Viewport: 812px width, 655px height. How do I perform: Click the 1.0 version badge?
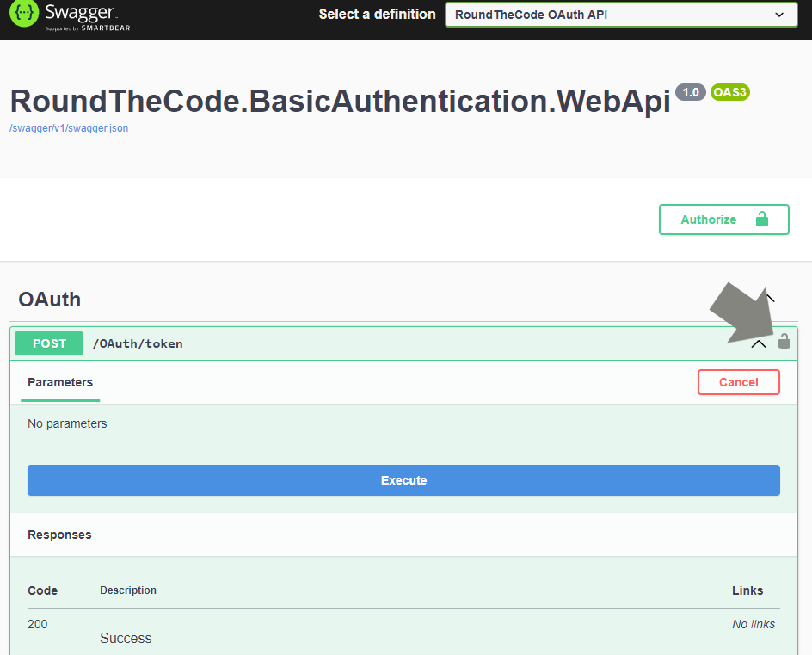[691, 92]
